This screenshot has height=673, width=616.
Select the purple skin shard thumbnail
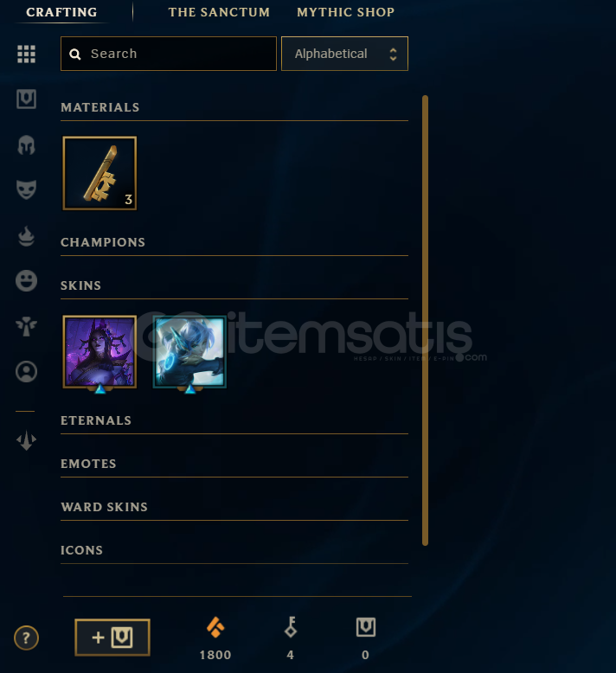coord(99,352)
